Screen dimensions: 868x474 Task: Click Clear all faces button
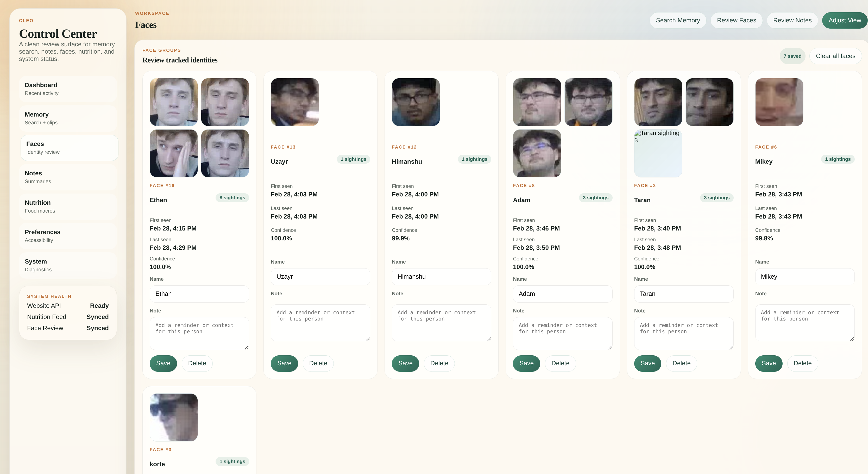[835, 56]
